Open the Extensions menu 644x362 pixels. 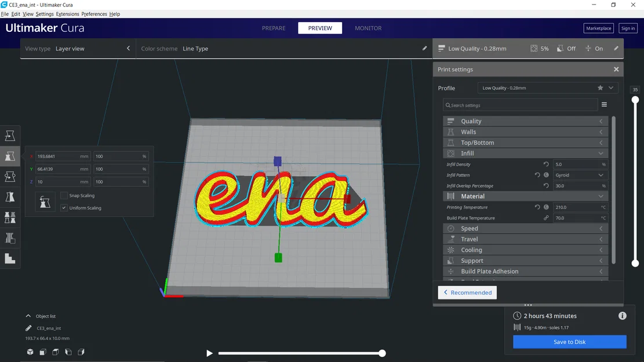tap(67, 14)
